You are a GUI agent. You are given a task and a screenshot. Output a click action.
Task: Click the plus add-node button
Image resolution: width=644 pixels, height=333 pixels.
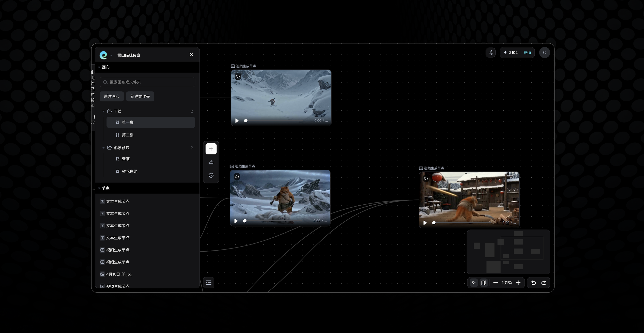click(211, 149)
